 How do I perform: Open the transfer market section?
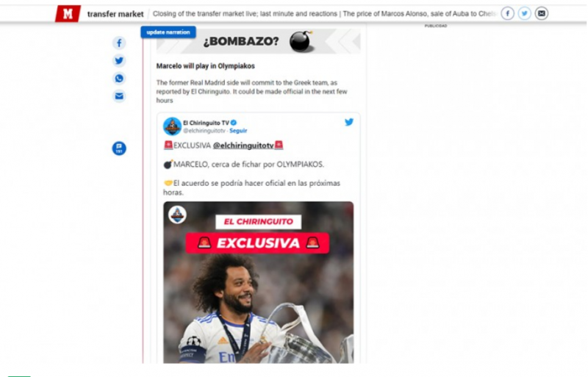pyautogui.click(x=115, y=14)
